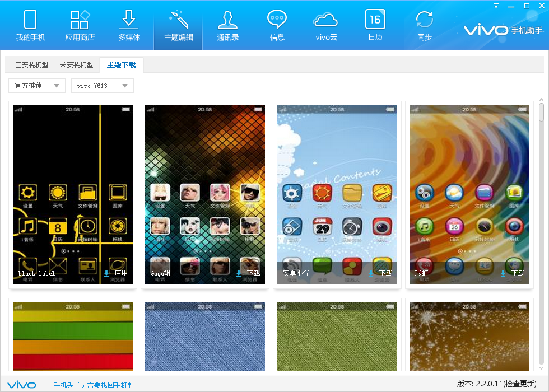Open vivo云 cloud icon
Viewport: 549px width, 392px height.
click(x=325, y=26)
